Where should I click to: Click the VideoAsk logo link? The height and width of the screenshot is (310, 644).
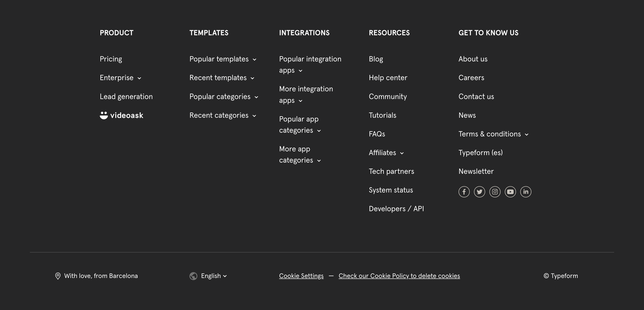point(121,115)
